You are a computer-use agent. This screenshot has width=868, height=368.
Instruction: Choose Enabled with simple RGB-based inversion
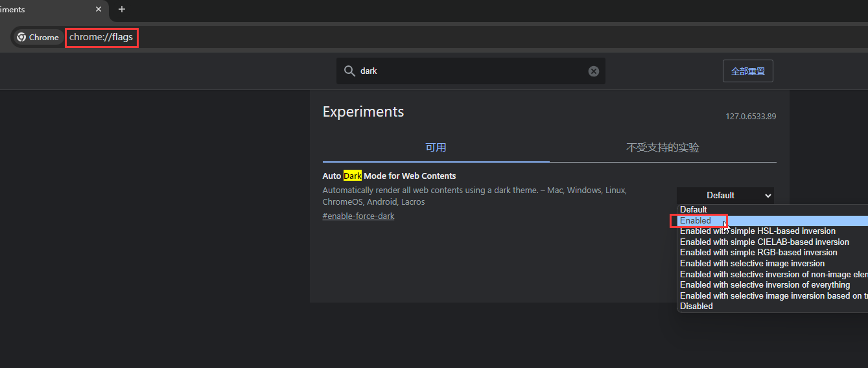click(x=758, y=253)
